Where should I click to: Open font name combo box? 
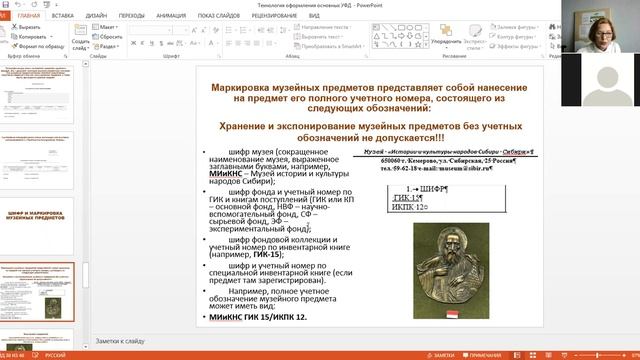coord(150,30)
